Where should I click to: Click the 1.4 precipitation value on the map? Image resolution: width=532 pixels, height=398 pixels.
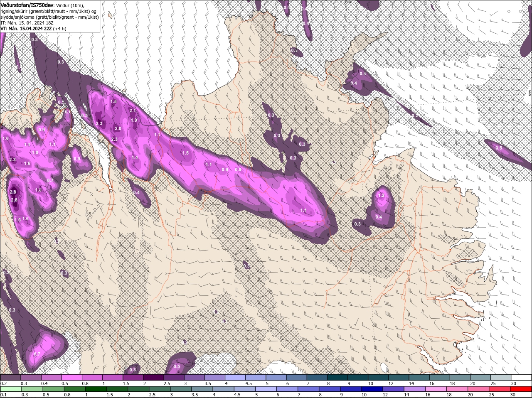135,158
